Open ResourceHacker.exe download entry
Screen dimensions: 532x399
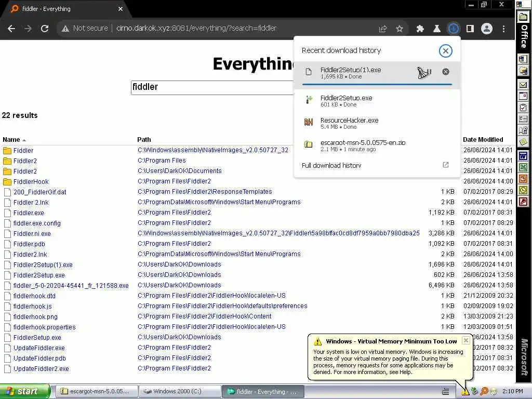(377, 123)
